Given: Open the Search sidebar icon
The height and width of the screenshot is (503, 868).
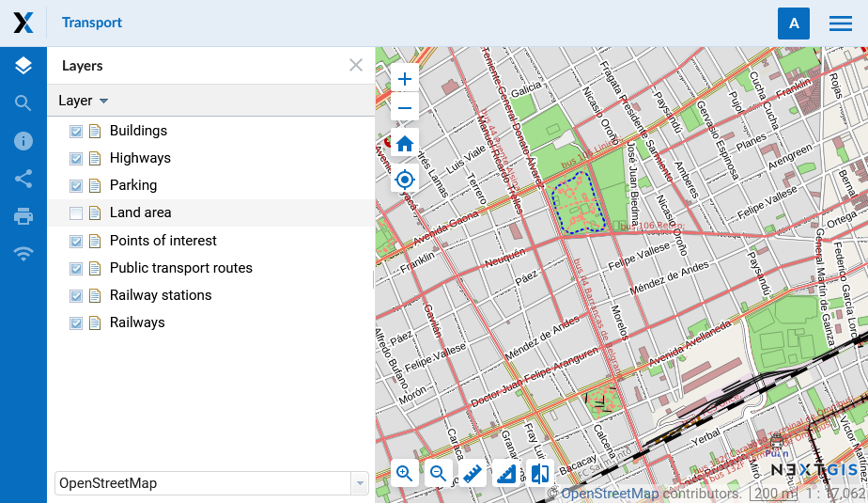Looking at the screenshot, I should click(x=23, y=103).
